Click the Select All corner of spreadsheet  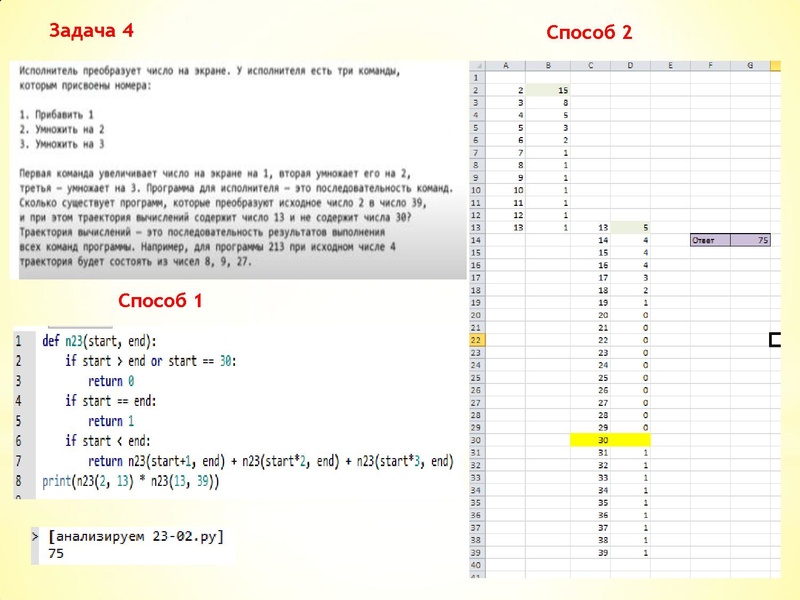[476, 66]
